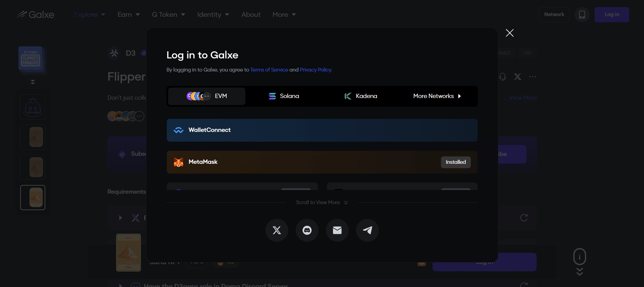Click the headset support icon
This screenshot has width=644, height=287.
[502, 77]
